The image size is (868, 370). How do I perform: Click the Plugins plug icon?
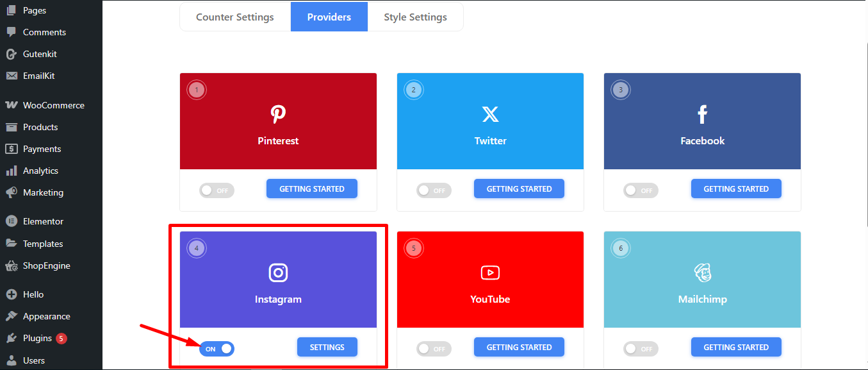[x=11, y=338]
